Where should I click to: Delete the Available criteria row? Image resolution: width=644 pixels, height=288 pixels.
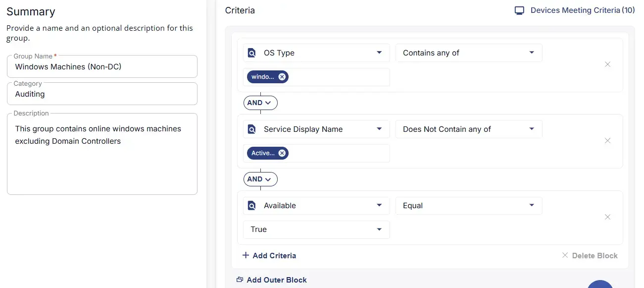coord(607,217)
